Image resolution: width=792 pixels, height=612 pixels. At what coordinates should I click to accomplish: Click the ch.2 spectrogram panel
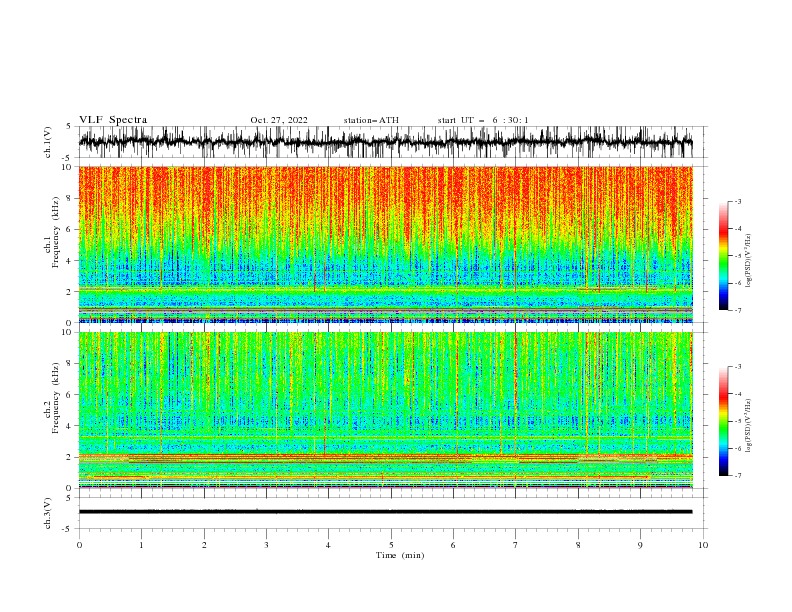point(385,410)
